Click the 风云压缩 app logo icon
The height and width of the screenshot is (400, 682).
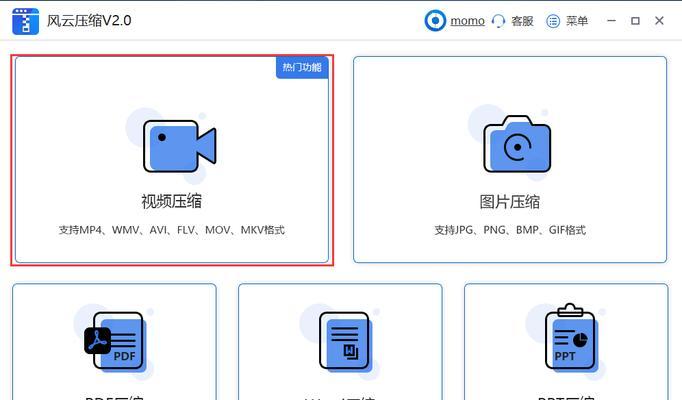[x=25, y=21]
